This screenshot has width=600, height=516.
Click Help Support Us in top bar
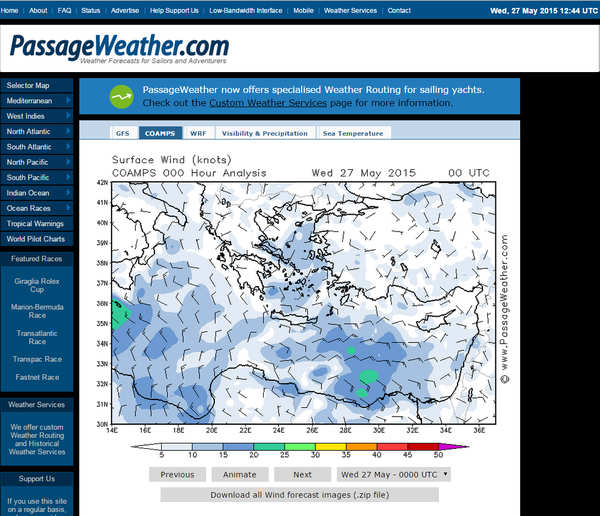tap(174, 11)
